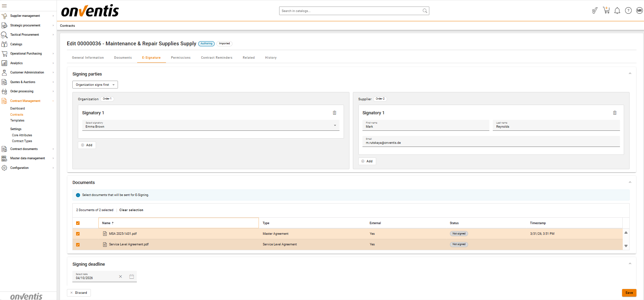Delete Organization Signatory 1 via trash icon
644x300 pixels.
334,113
